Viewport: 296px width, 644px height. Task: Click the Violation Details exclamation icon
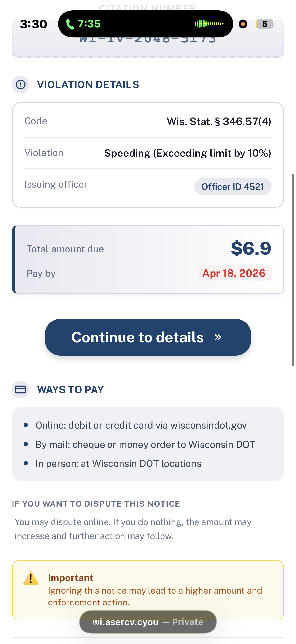pyautogui.click(x=20, y=84)
